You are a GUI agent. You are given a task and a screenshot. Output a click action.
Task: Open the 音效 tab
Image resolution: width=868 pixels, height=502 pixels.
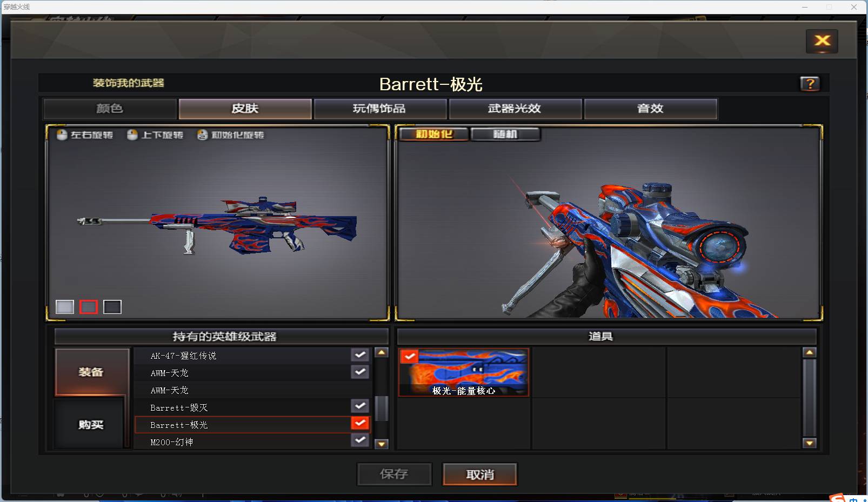[650, 109]
